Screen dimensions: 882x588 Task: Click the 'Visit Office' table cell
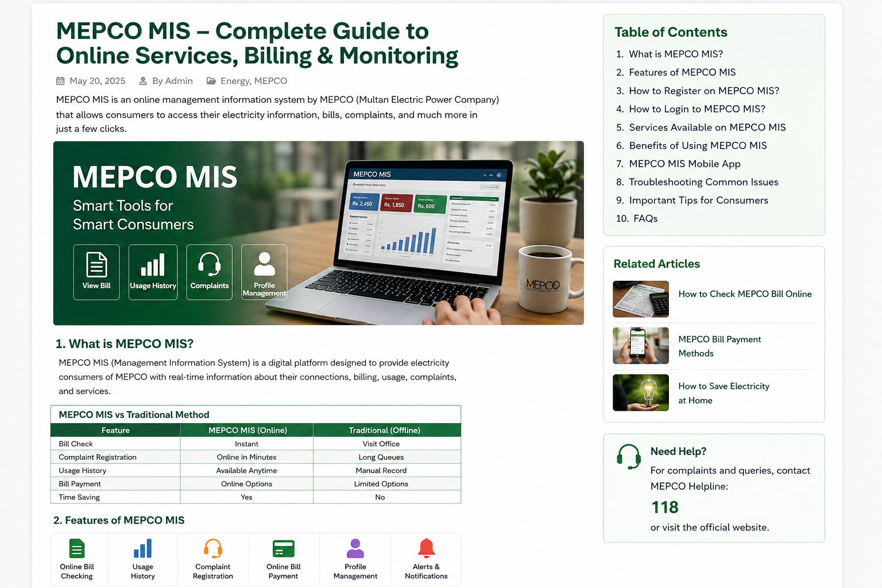(x=381, y=444)
